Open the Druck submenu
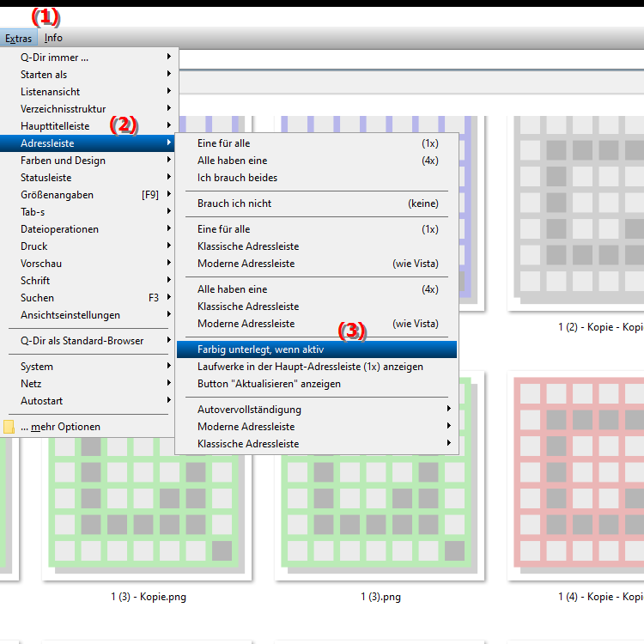Image resolution: width=644 pixels, height=644 pixels. (x=88, y=246)
